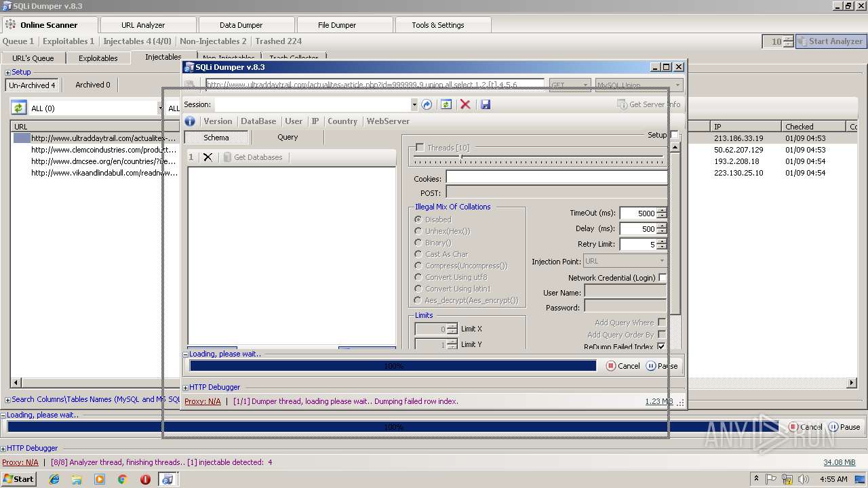Open Opera browser from the taskbar
This screenshot has width=868, height=488.
[x=145, y=479]
